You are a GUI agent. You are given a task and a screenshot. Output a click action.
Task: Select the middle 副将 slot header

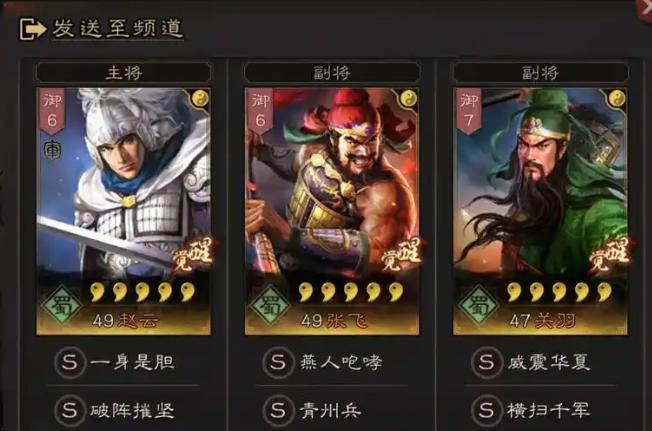click(x=332, y=73)
